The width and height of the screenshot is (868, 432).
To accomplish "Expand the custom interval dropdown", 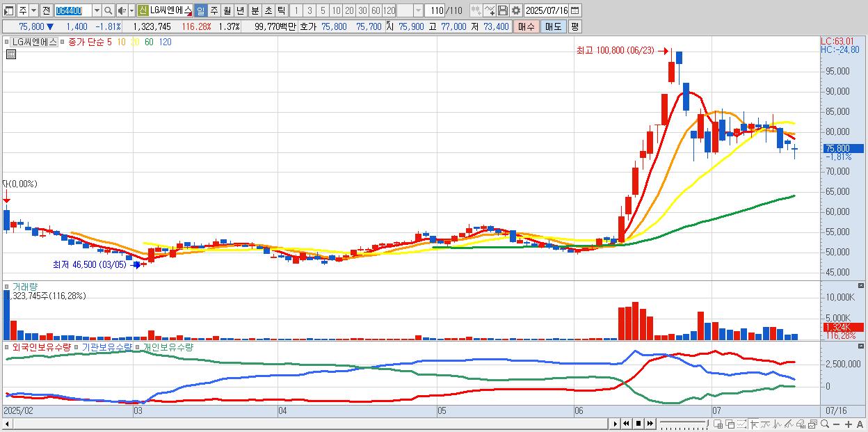I will (418, 10).
